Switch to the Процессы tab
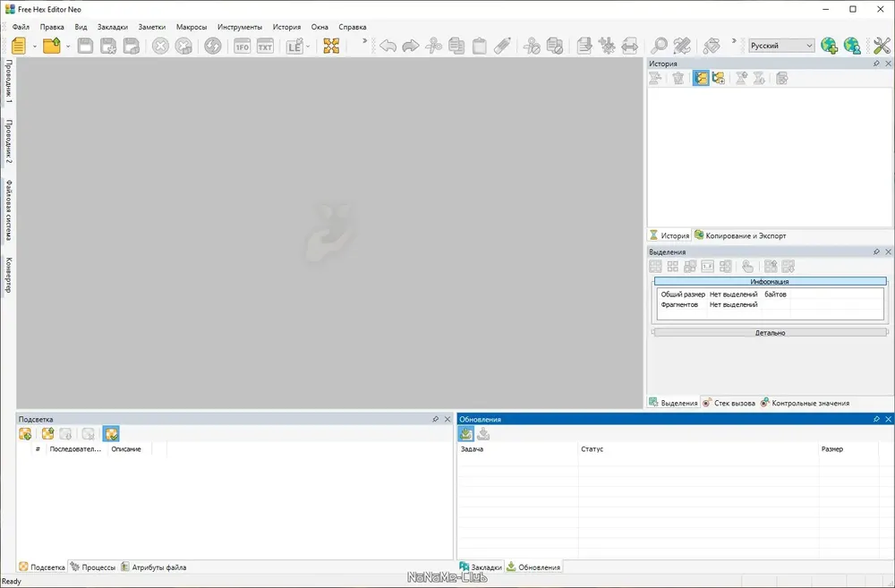Screen dimensions: 895x588 coord(93,567)
